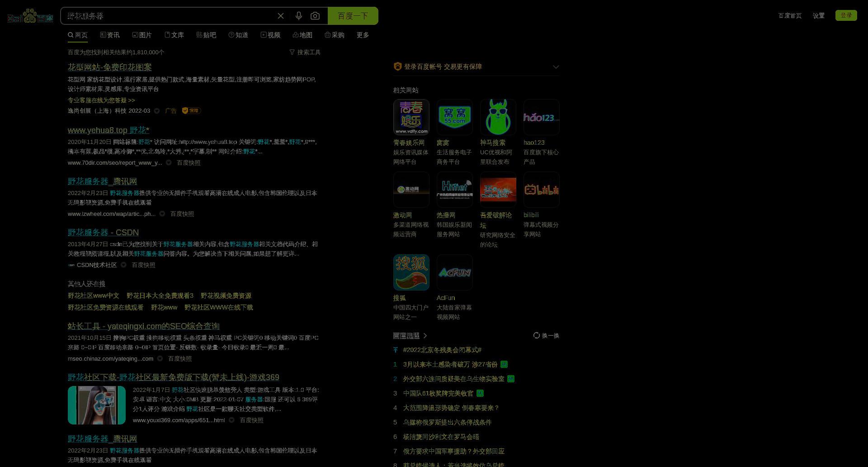Switch to the 知道 tab
Screen dimensions: 868x467
(238, 35)
